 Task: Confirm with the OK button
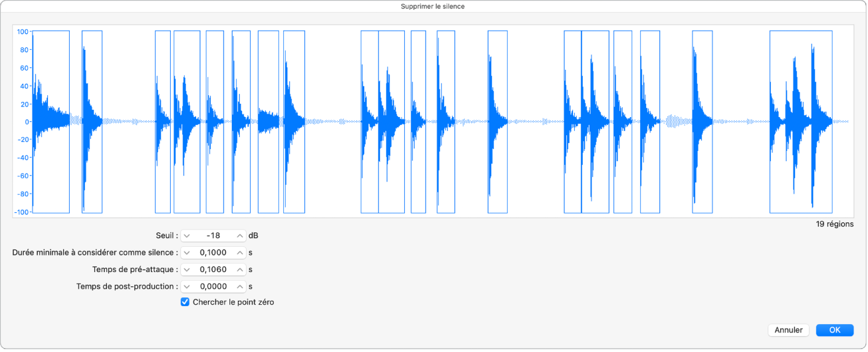click(834, 330)
